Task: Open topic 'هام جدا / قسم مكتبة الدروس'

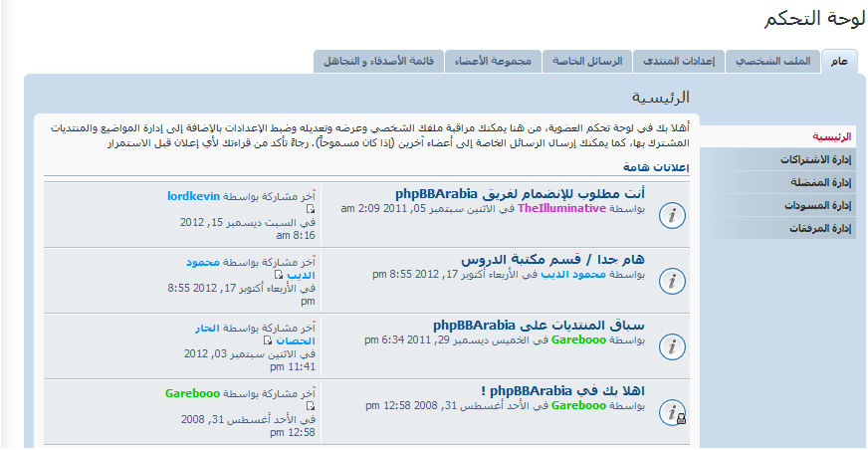Action: [552, 258]
